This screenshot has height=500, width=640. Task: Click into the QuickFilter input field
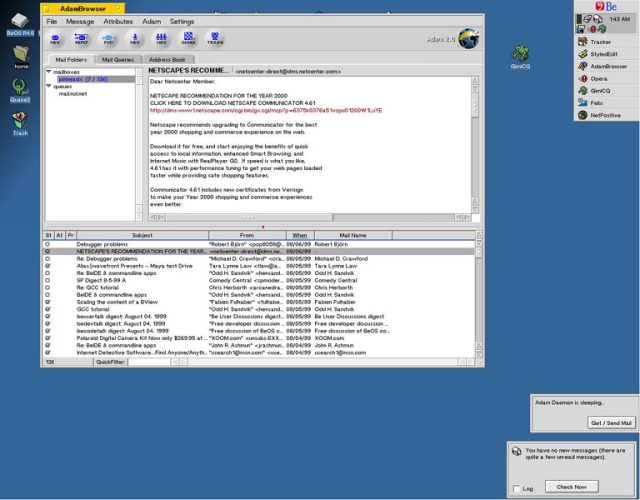click(149, 362)
